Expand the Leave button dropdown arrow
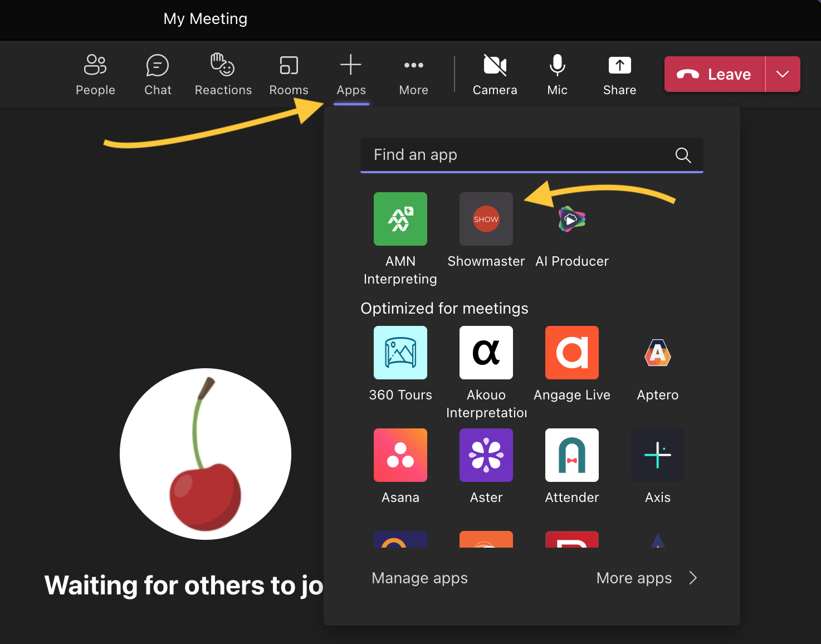Image resolution: width=821 pixels, height=644 pixels. click(x=783, y=74)
